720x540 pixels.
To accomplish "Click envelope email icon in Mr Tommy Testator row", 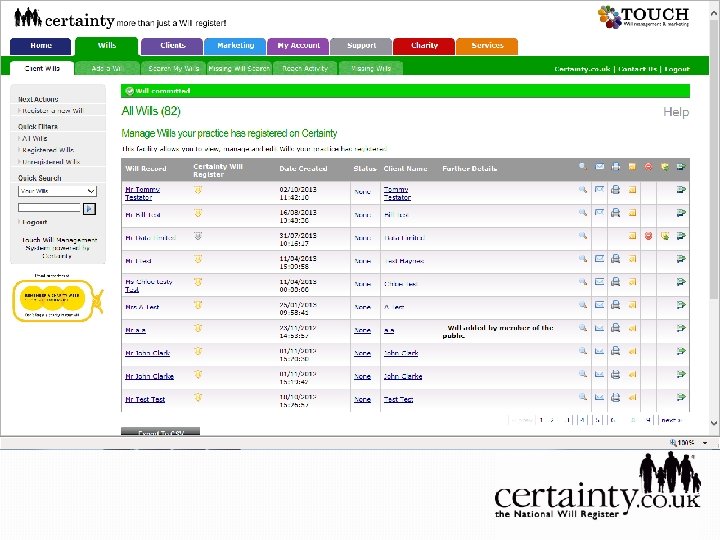I will point(599,189).
